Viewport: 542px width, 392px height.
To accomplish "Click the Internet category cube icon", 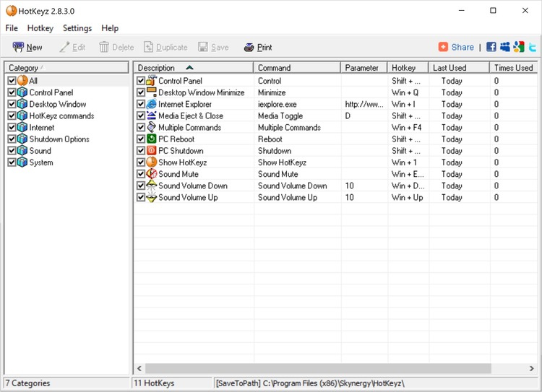I will pos(22,128).
